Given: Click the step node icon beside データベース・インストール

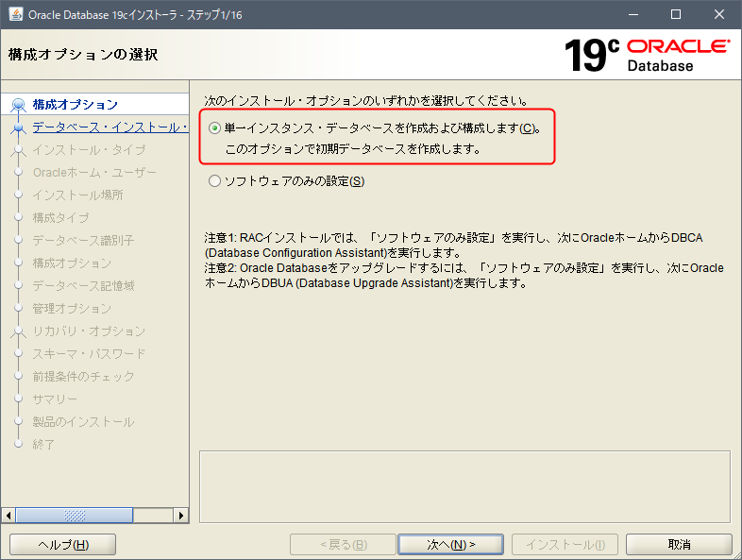Looking at the screenshot, I should click(19, 127).
